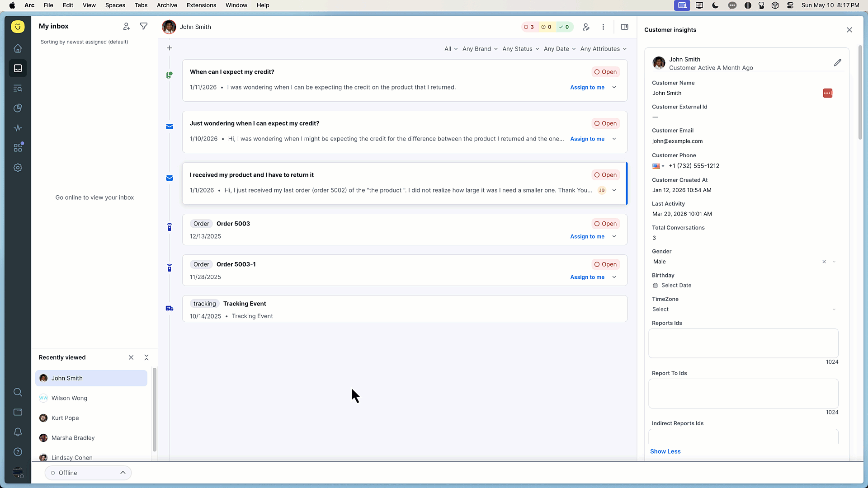The height and width of the screenshot is (488, 868).
Task: Expand 'When can I expect my credit?' chevron
Action: (614, 87)
